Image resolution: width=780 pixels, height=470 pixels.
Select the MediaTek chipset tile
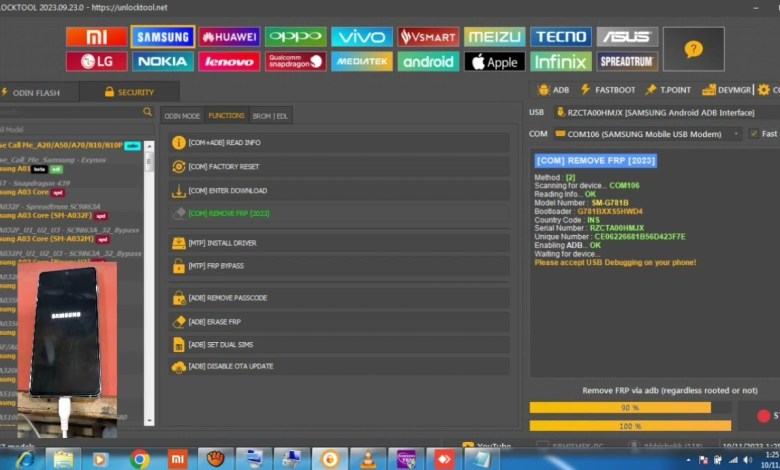[x=361, y=62]
